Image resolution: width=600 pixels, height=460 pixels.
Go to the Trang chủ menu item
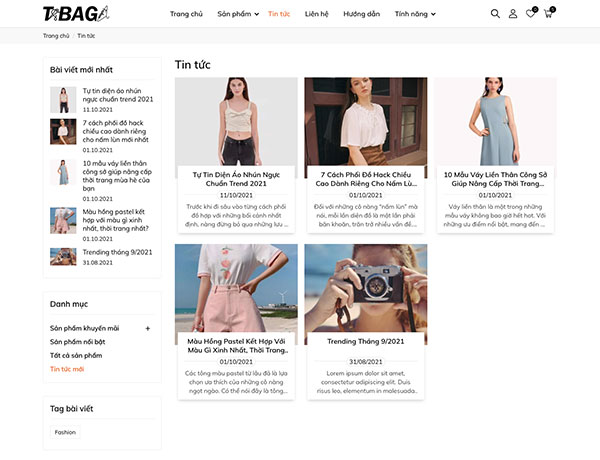(x=186, y=14)
